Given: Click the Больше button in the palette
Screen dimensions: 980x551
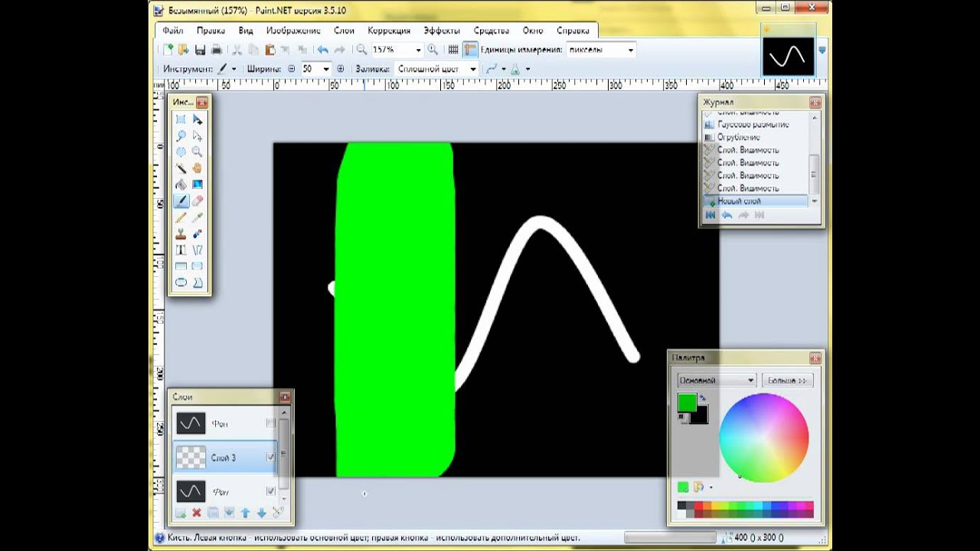Looking at the screenshot, I should click(788, 380).
